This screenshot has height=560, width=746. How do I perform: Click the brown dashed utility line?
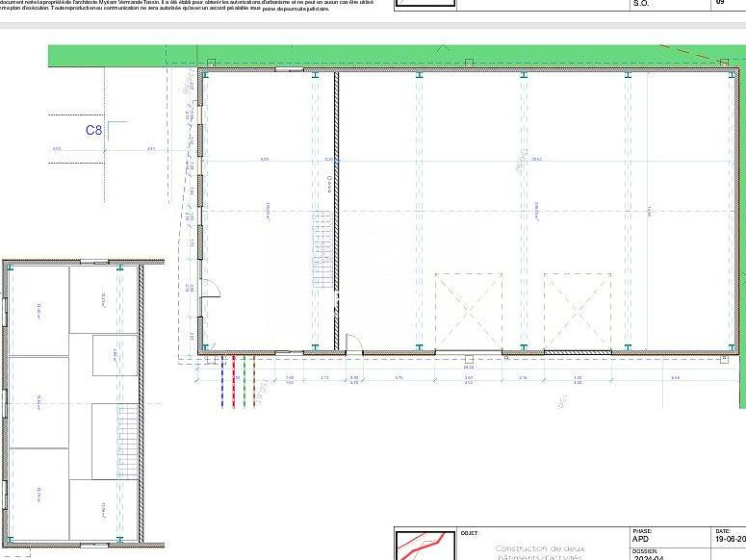tap(254, 381)
